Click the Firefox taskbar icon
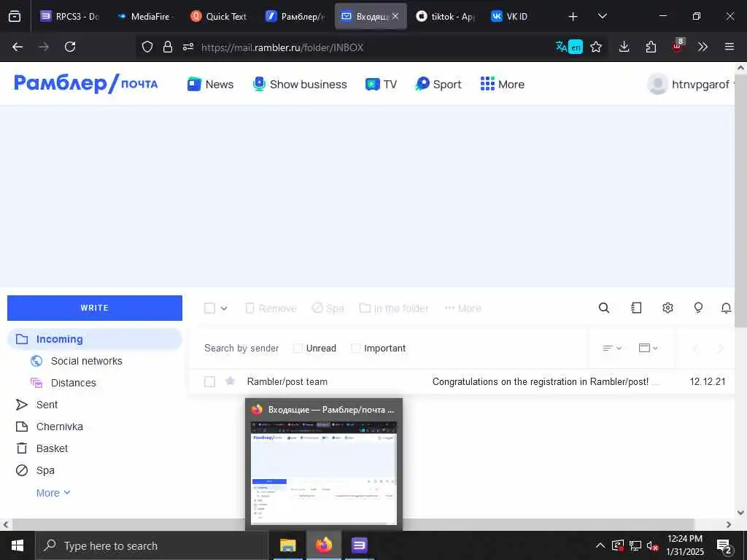This screenshot has height=560, width=747. coord(323,545)
